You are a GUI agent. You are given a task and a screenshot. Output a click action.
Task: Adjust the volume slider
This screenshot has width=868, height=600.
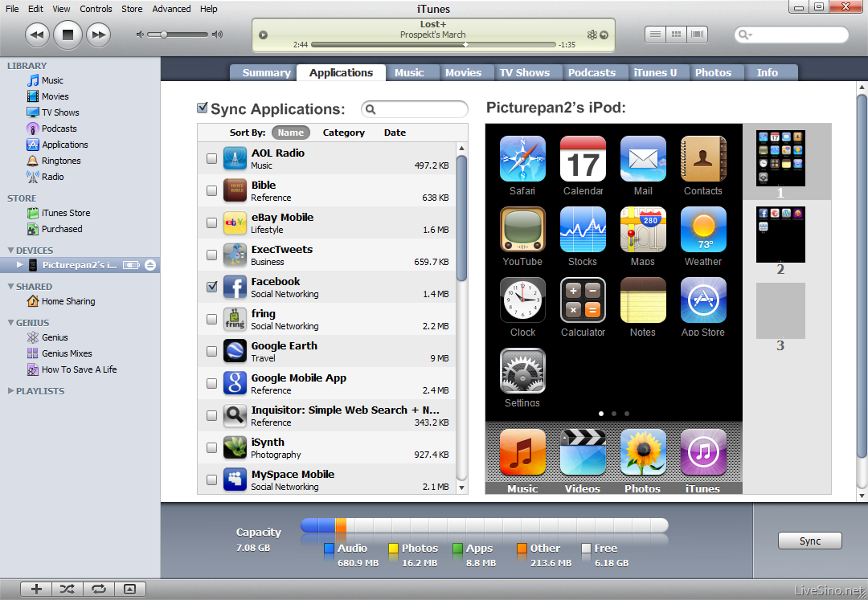(178, 35)
